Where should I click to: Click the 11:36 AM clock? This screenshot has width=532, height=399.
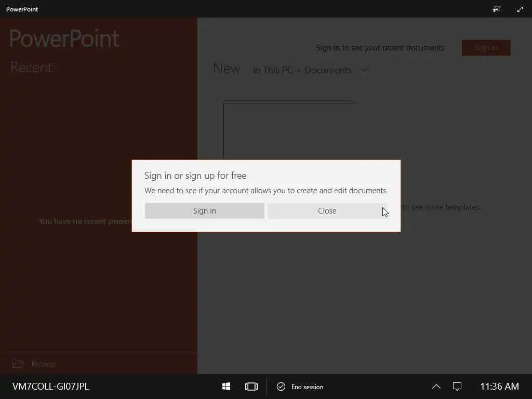pyautogui.click(x=499, y=387)
